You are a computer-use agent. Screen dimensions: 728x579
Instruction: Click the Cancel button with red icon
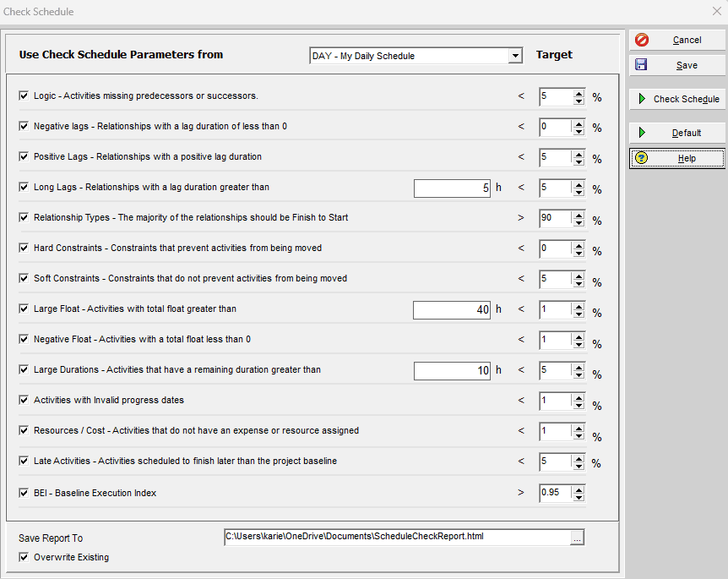676,40
